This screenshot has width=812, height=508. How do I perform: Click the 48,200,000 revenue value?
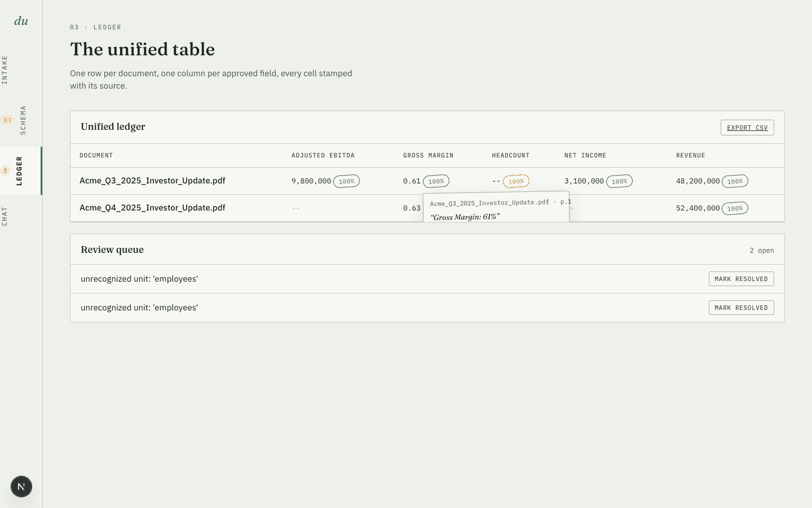(698, 181)
